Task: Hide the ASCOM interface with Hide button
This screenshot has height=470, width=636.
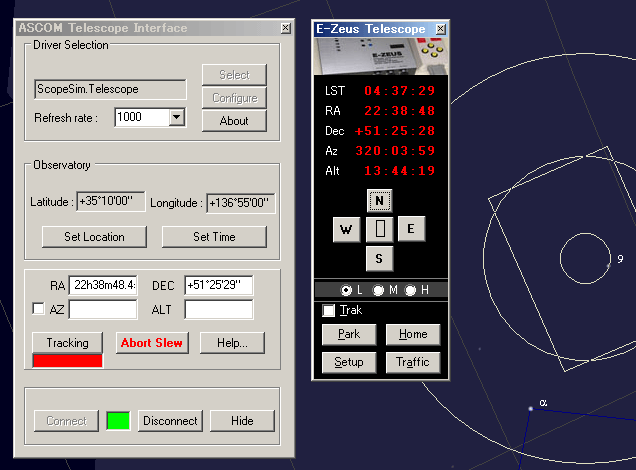Action: 242,421
